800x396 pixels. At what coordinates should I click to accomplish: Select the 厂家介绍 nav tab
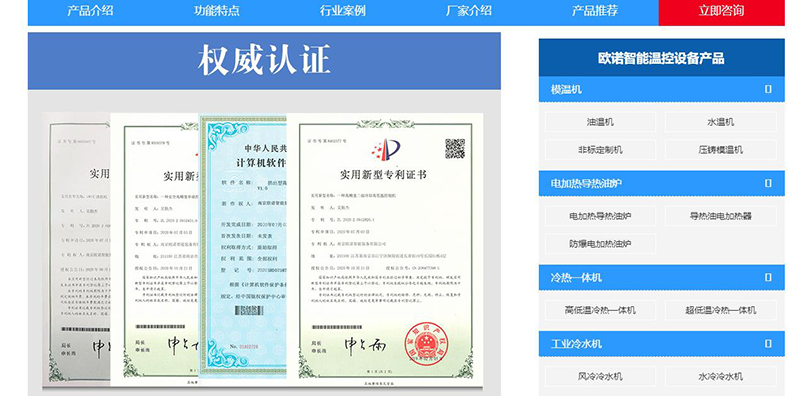tap(469, 11)
